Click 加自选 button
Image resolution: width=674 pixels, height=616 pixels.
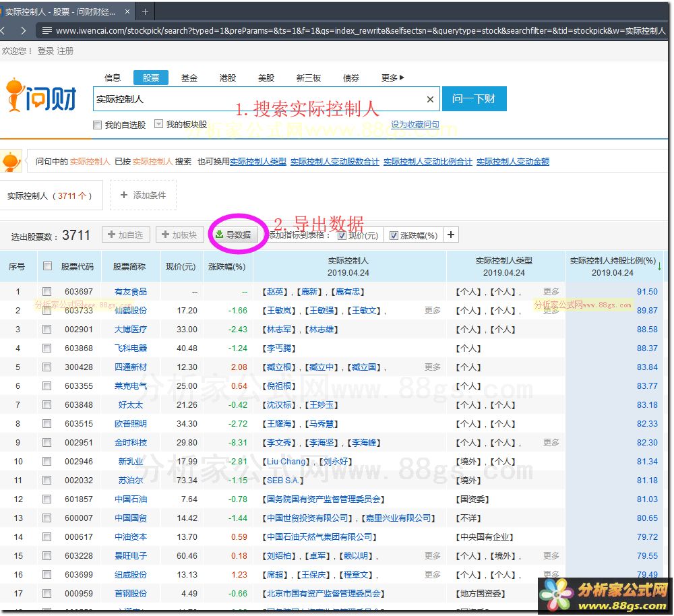(125, 235)
